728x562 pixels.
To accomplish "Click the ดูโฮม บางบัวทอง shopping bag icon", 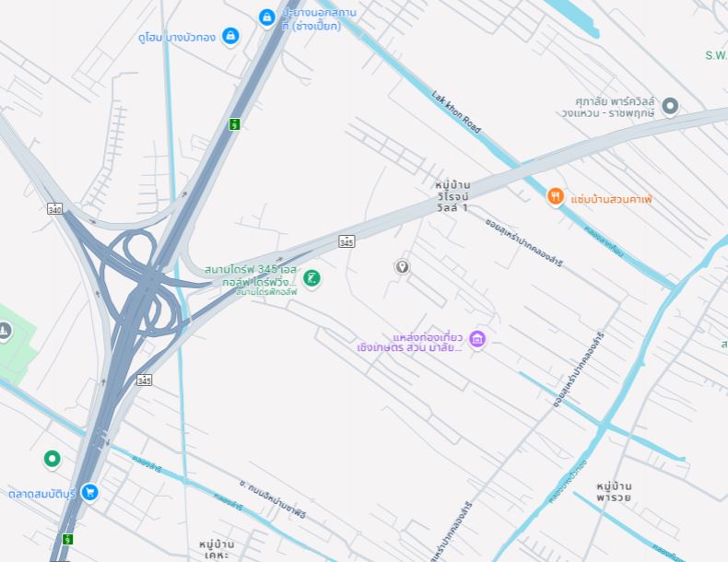I will click(230, 36).
